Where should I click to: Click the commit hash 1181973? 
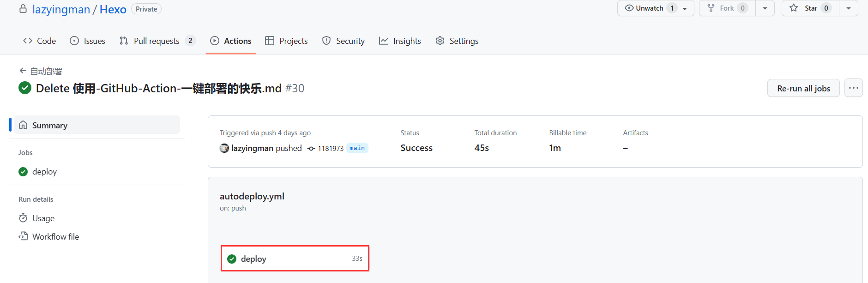[330, 148]
